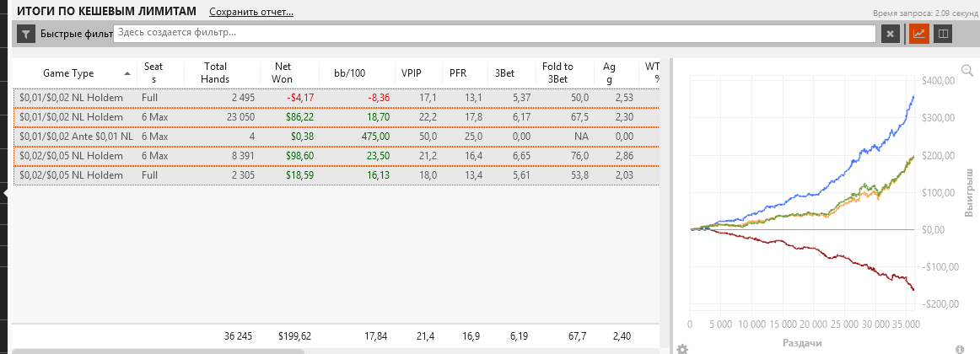This screenshot has width=980, height=354.
Task: Click the Total Hands column header
Action: pyautogui.click(x=215, y=72)
